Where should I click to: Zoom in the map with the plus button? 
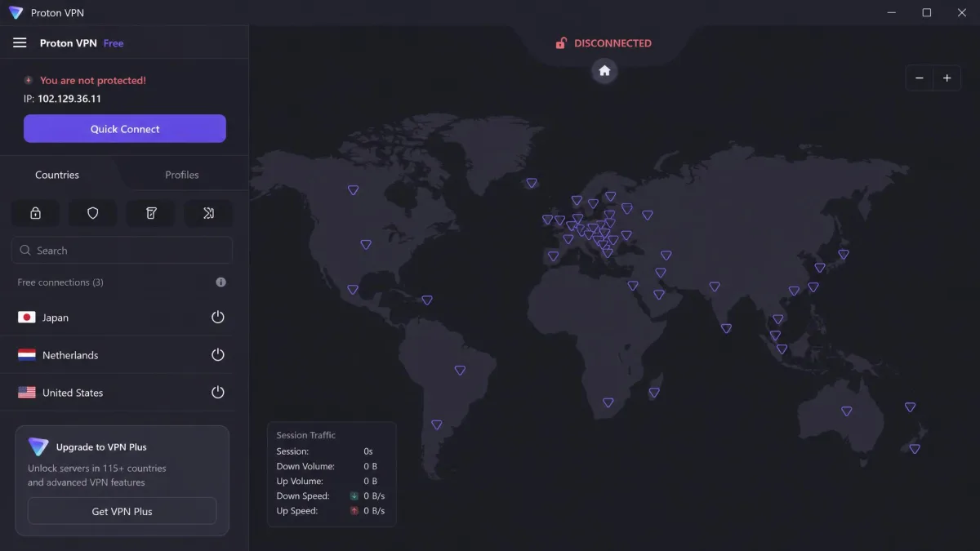[x=947, y=78]
